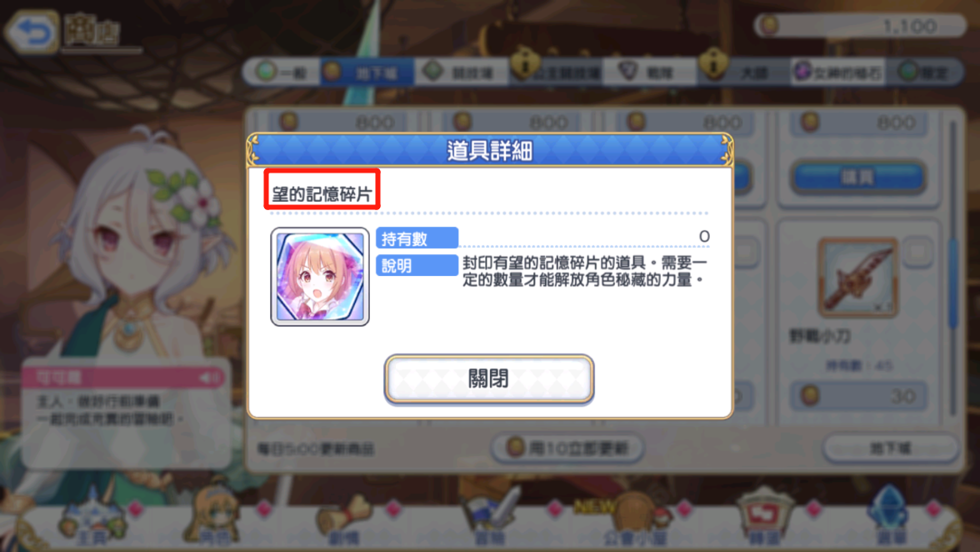Click the blurred 購買 button top right

(x=857, y=178)
